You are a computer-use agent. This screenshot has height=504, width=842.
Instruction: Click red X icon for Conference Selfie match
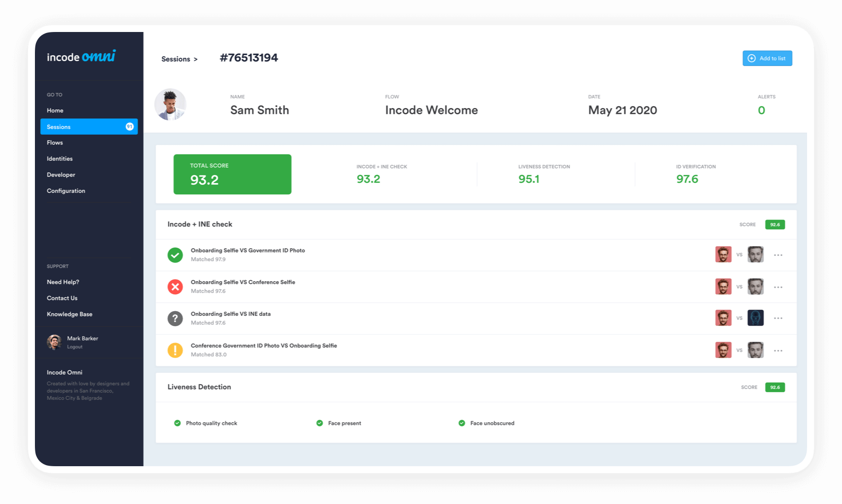tap(175, 287)
